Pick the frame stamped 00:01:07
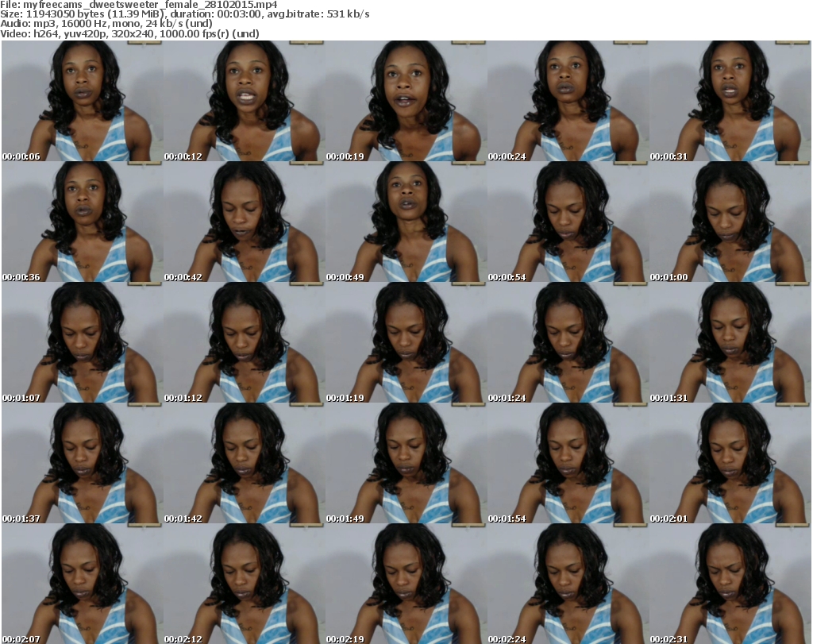This screenshot has width=813, height=644. 82,342
